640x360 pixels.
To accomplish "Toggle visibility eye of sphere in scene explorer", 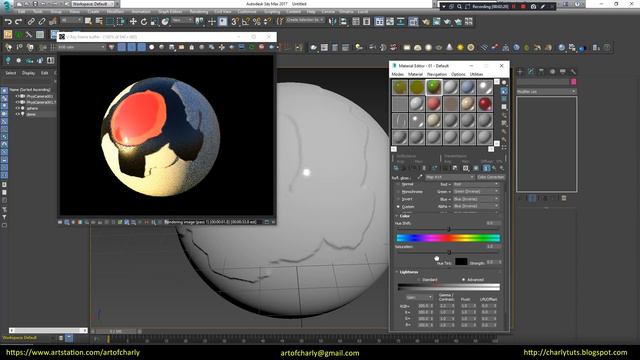I will tap(18, 108).
